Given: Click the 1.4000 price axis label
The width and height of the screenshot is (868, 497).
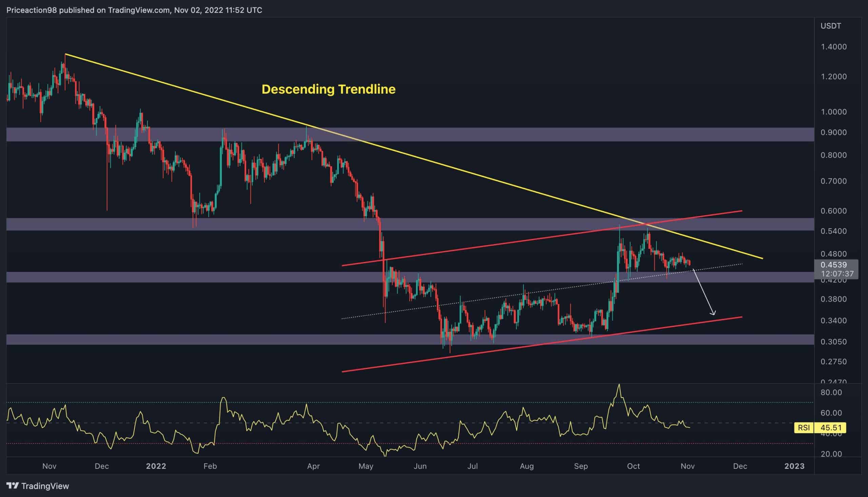Looking at the screenshot, I should tap(833, 47).
